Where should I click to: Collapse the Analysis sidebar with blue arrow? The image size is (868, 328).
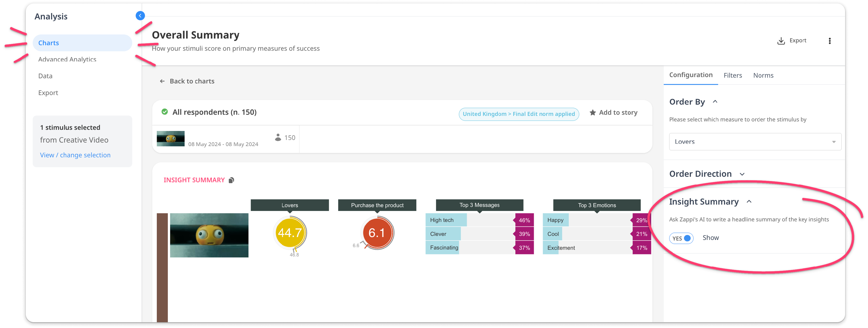tap(140, 16)
